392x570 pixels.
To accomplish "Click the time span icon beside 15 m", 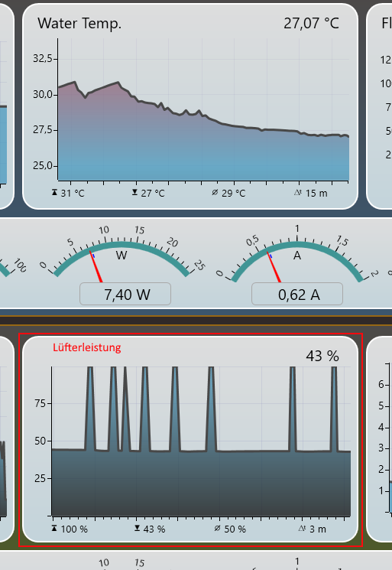I will point(298,192).
